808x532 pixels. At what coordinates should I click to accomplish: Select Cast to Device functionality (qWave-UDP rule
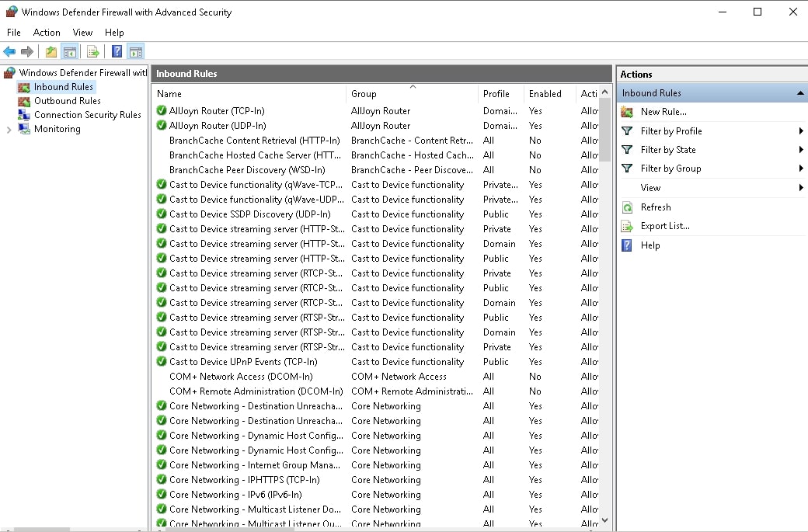377,200
